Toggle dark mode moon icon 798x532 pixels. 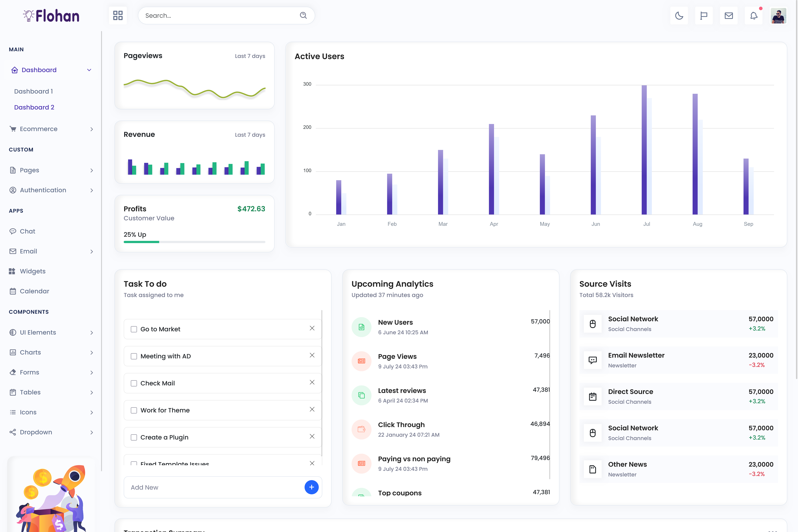[x=679, y=16]
